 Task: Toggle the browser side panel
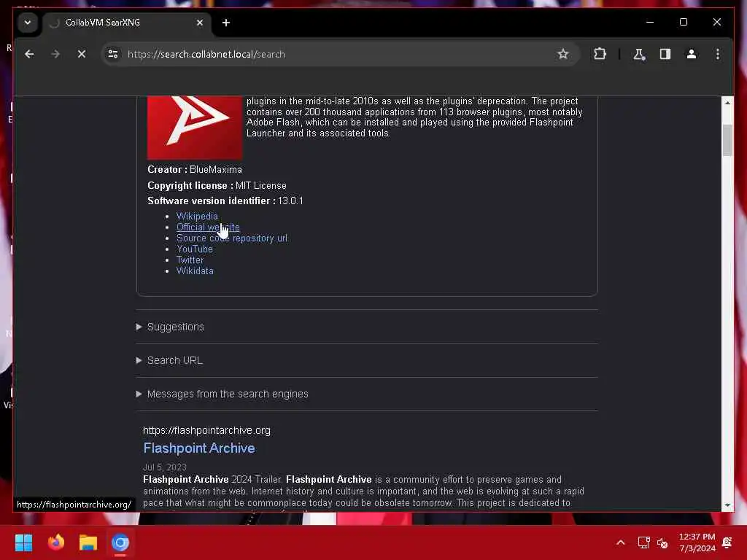click(665, 54)
